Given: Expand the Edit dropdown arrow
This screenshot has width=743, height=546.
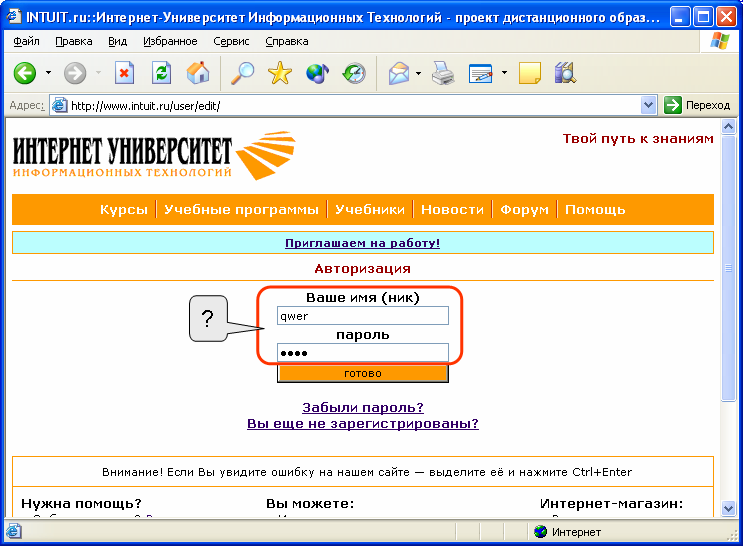Looking at the screenshot, I should (504, 73).
